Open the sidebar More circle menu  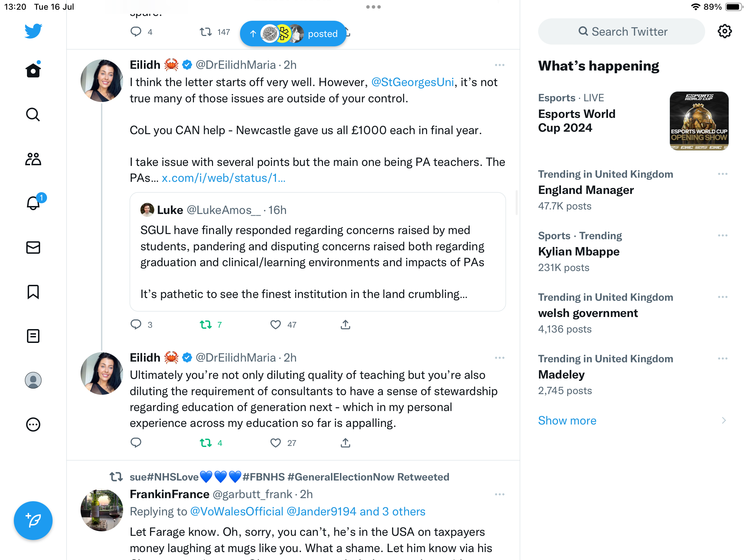33,424
